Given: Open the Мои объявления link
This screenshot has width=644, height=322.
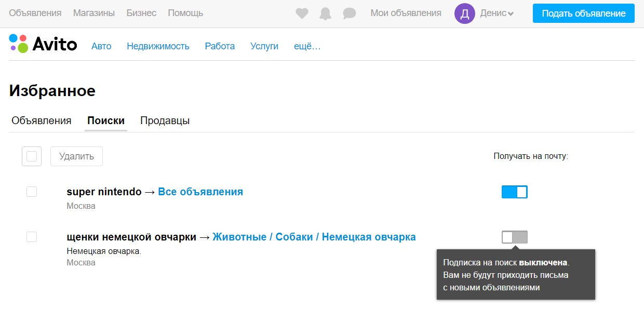Looking at the screenshot, I should click(406, 13).
